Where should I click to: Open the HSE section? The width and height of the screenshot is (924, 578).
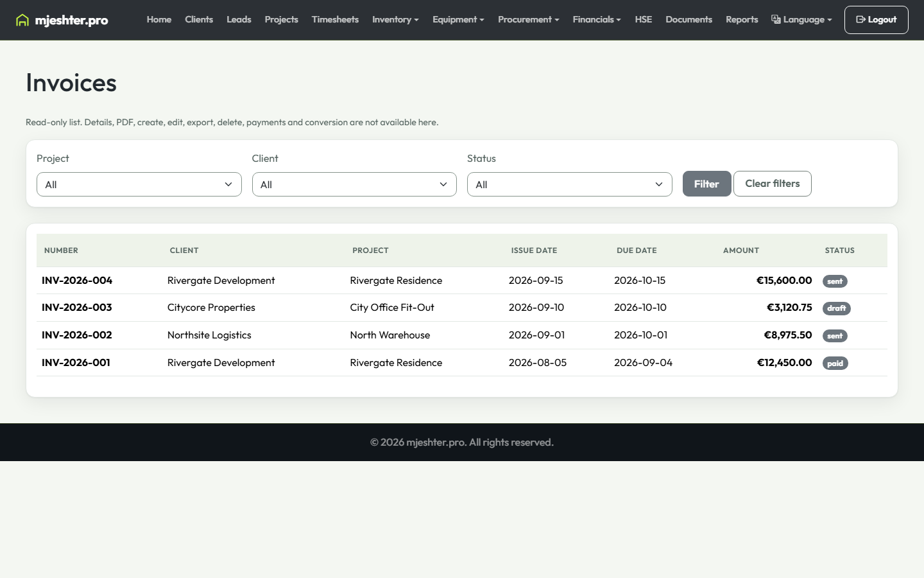(x=644, y=19)
